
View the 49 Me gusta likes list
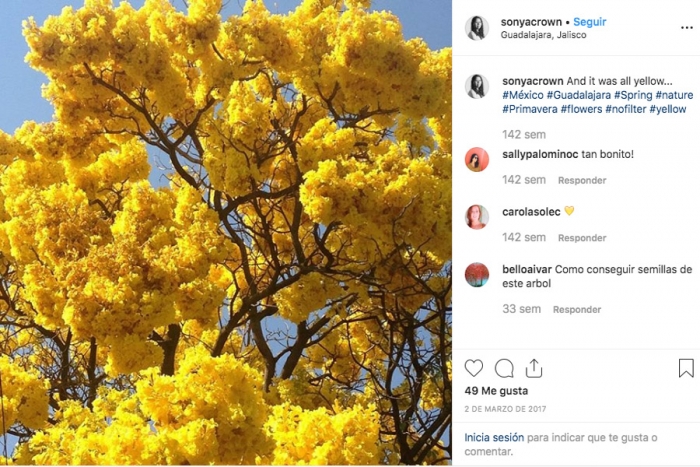[x=496, y=391]
